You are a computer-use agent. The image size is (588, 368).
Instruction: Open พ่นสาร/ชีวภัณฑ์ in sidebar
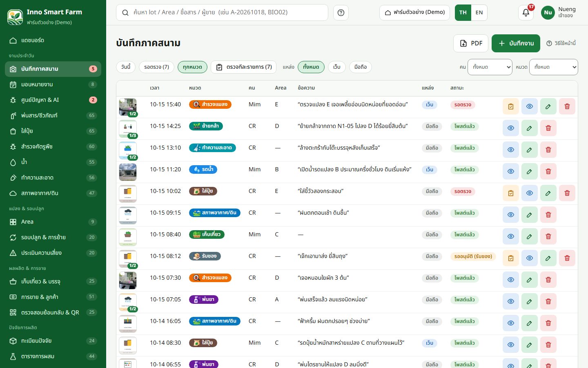53,115
